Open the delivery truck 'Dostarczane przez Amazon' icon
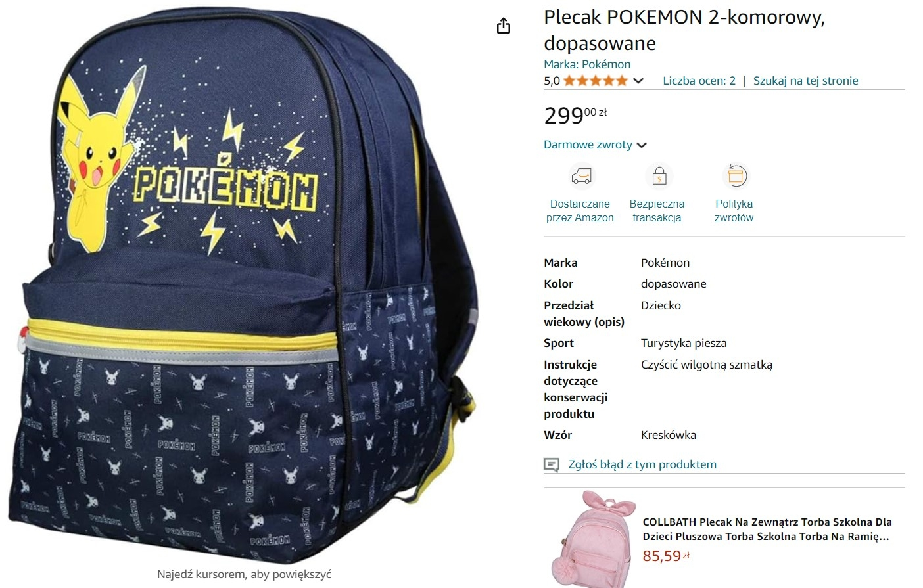The image size is (923, 588). coord(581,176)
